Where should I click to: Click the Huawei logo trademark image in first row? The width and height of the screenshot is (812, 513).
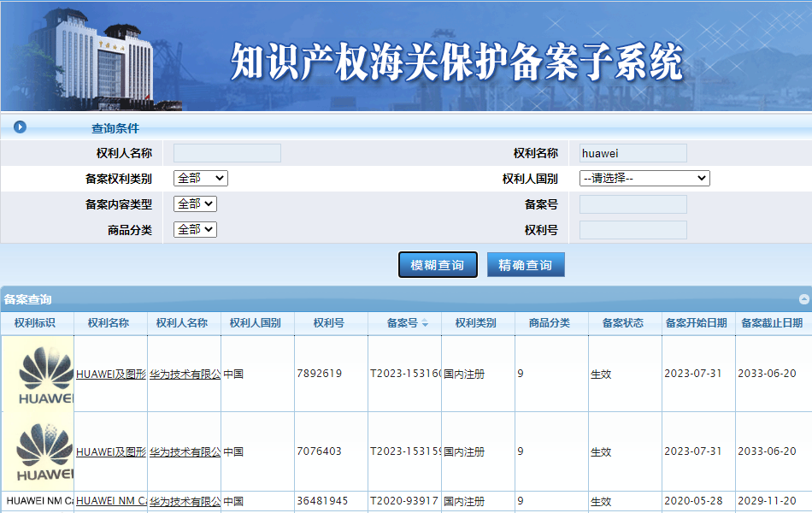[37, 374]
